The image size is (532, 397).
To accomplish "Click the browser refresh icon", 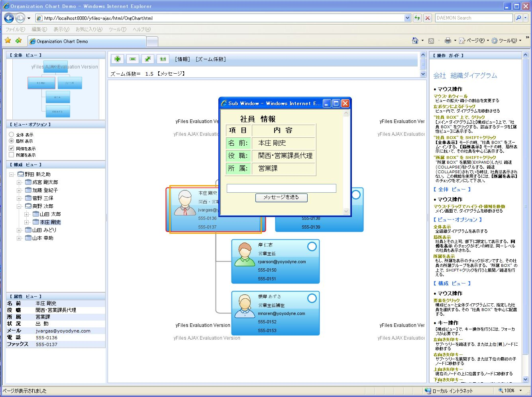I will coord(417,18).
